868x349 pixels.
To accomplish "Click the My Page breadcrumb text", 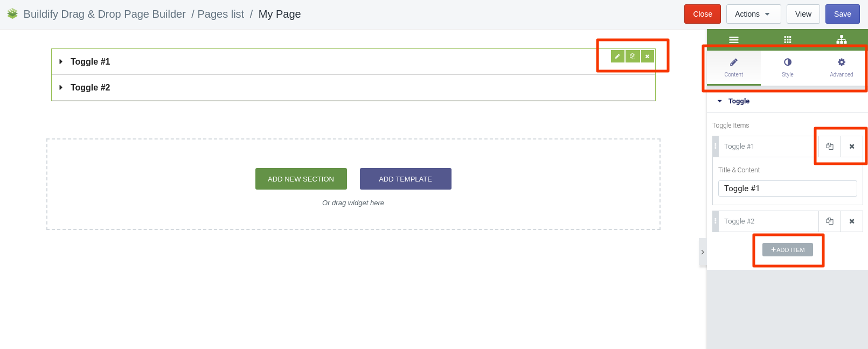I will click(280, 14).
